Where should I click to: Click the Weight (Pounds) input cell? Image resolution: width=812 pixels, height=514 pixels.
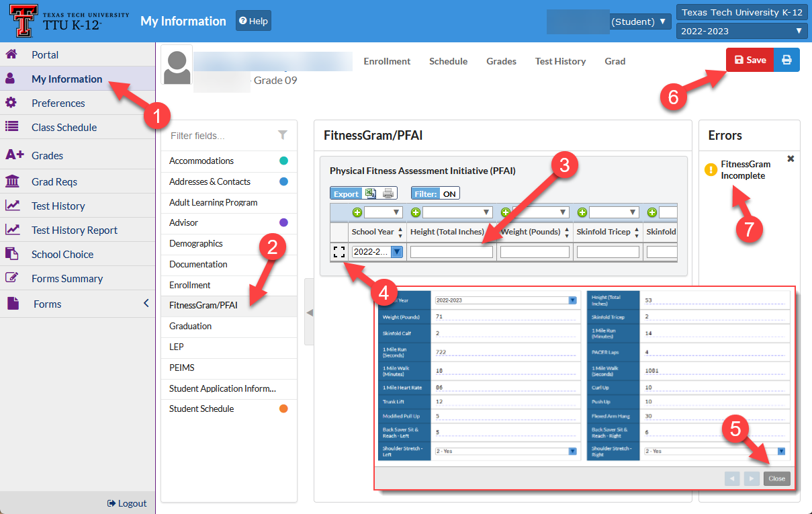pos(535,252)
